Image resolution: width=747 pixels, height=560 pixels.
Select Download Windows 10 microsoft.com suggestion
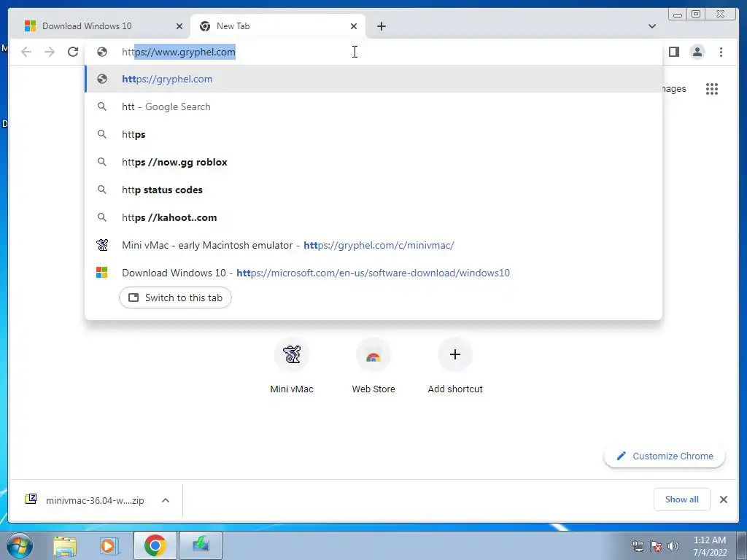tap(373, 273)
